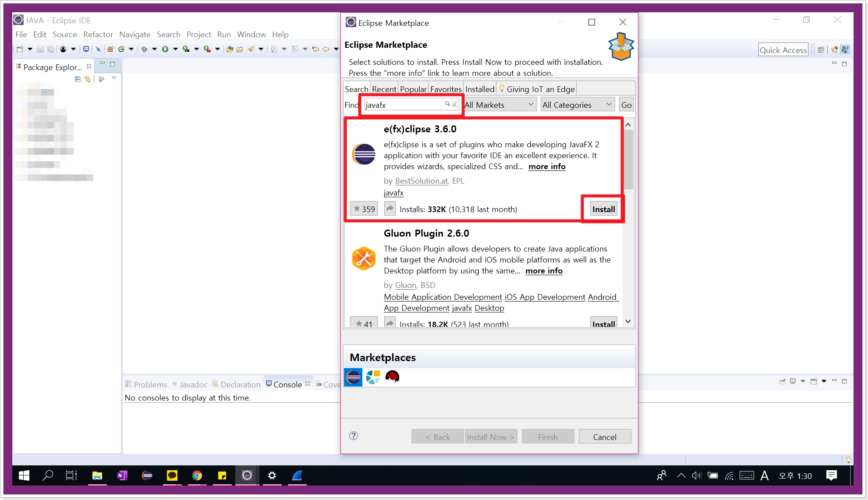The width and height of the screenshot is (868, 500).
Task: Click the Coverage run icon in toolbar
Action: [186, 49]
